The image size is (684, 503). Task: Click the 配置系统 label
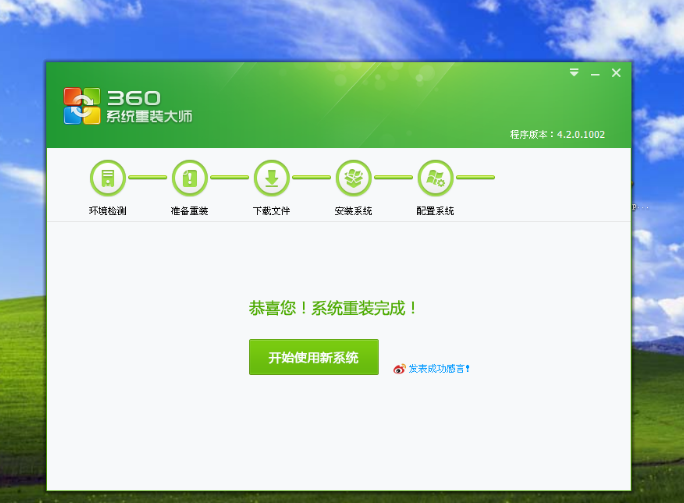coord(435,211)
